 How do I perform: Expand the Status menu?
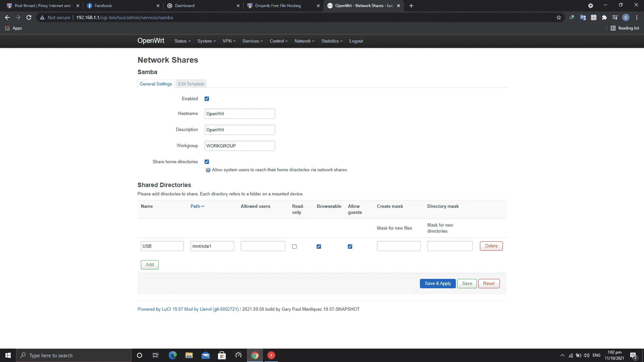[x=182, y=41]
